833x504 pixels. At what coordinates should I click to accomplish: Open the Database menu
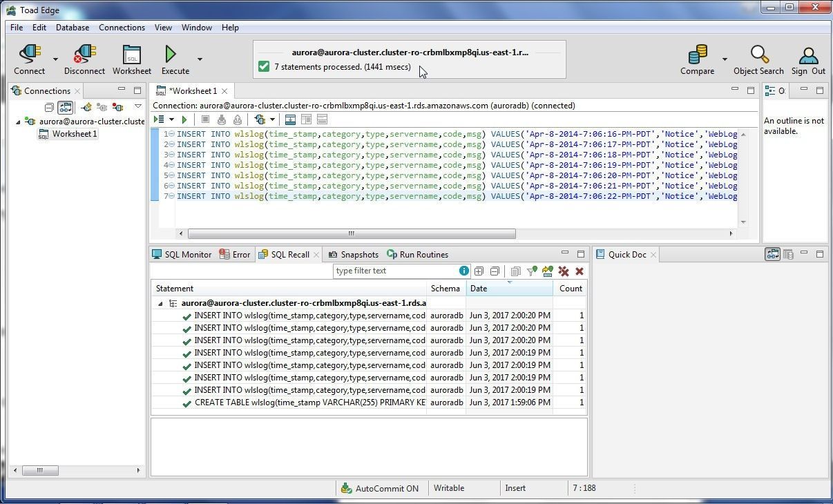click(x=72, y=28)
